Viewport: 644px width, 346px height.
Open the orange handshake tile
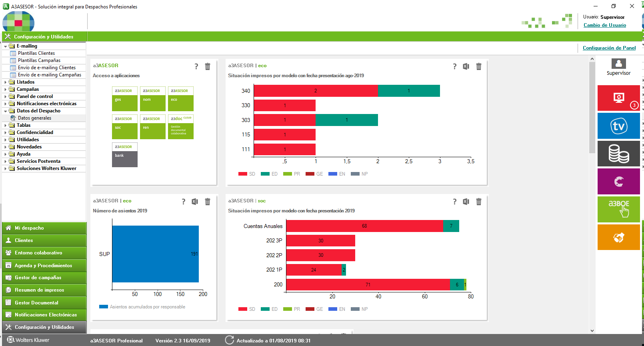pos(618,237)
